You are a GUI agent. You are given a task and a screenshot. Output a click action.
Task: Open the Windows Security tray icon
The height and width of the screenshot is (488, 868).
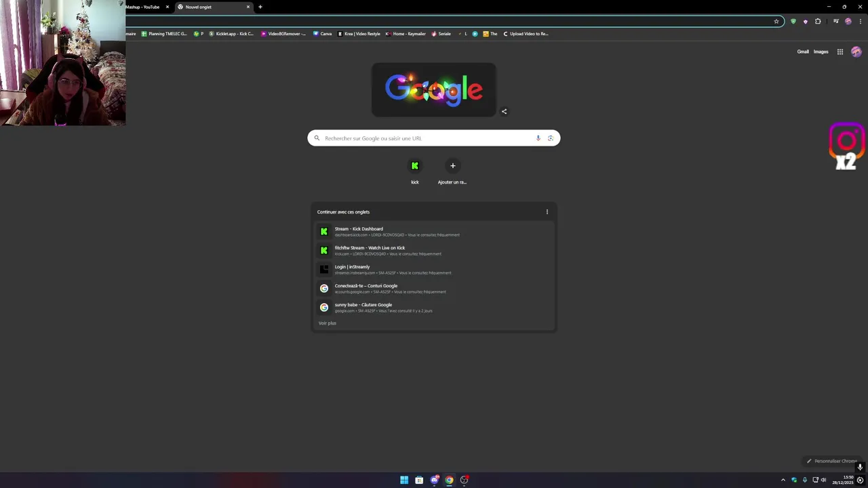[x=794, y=480]
